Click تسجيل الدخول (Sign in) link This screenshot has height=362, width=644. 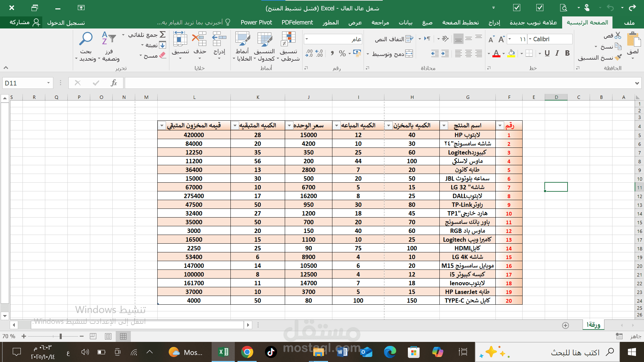pos(66,23)
